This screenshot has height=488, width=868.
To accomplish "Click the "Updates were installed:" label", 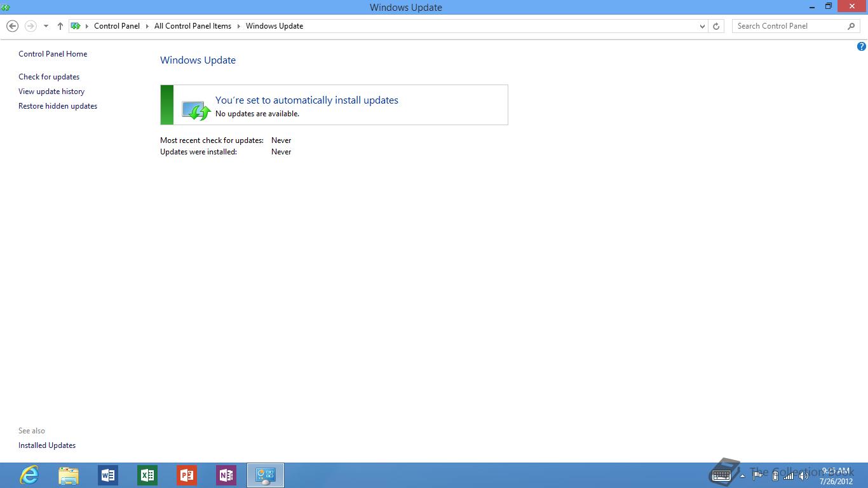I will (198, 152).
